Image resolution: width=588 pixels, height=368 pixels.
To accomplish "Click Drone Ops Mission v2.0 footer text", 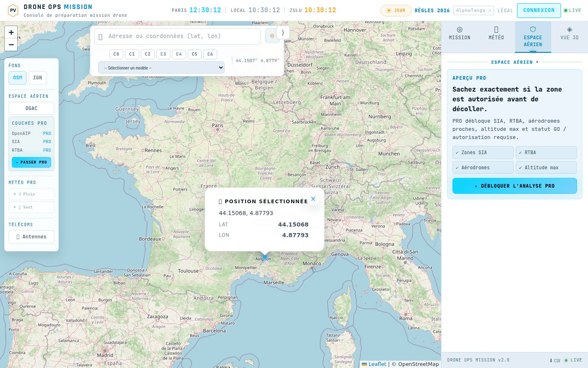I will 478,360.
